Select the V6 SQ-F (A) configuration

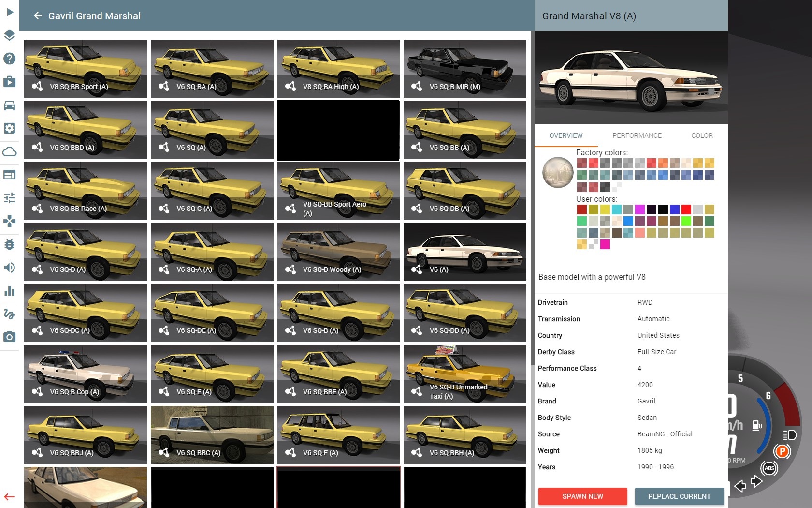coord(338,435)
